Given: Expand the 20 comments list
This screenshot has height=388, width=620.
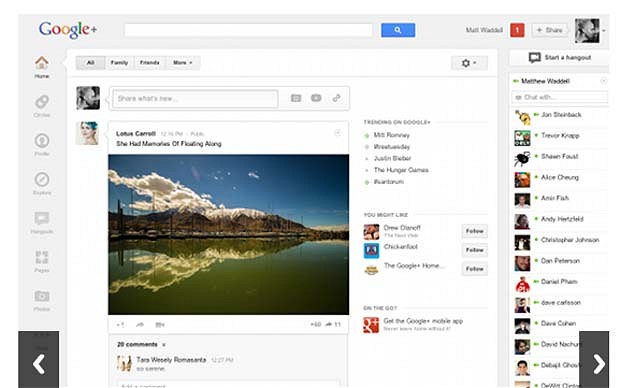Looking at the screenshot, I should (x=141, y=344).
